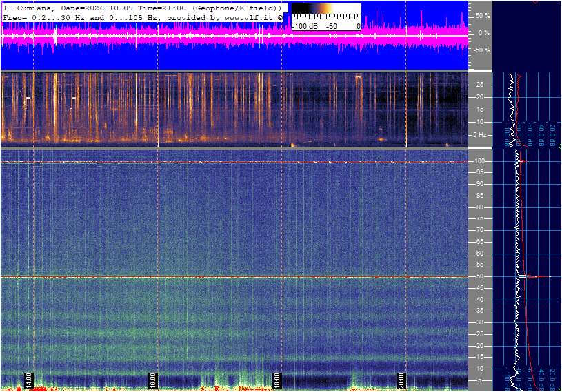Click the 100 Hz axis label
562x392 pixels.
click(x=479, y=161)
